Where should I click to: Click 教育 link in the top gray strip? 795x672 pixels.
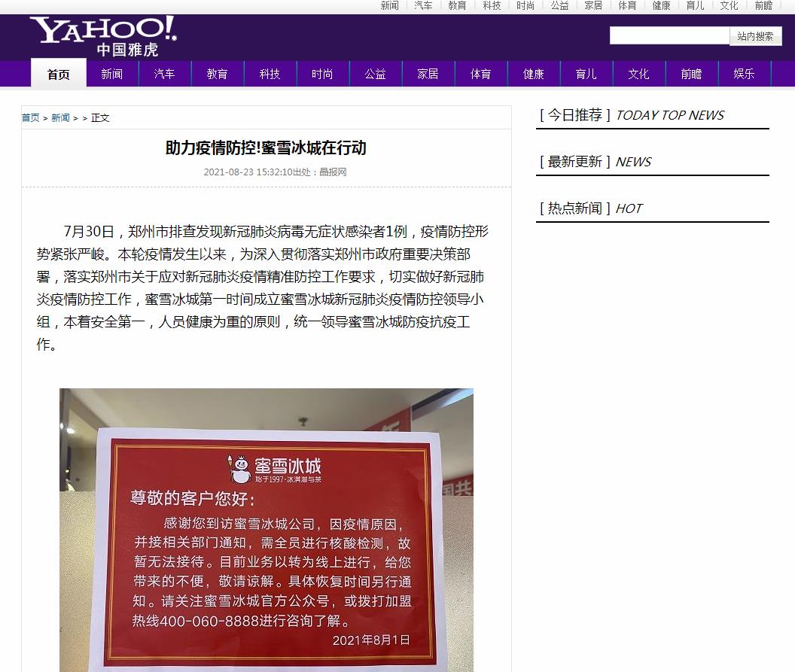point(457,5)
